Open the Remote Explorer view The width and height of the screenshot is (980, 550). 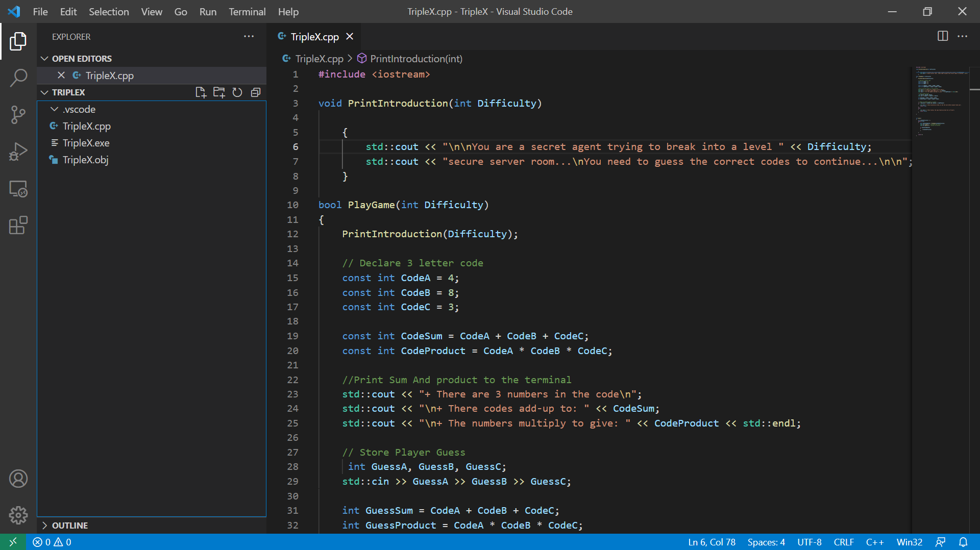pyautogui.click(x=18, y=189)
